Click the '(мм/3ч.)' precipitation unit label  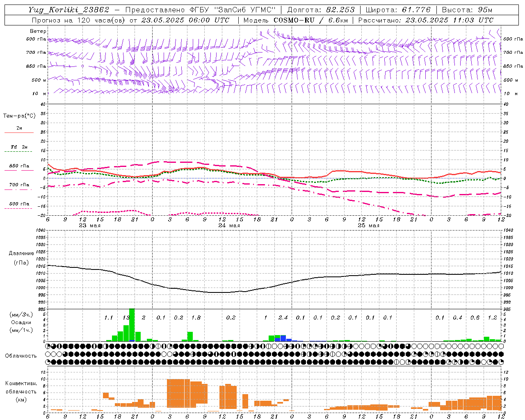coord(21,315)
